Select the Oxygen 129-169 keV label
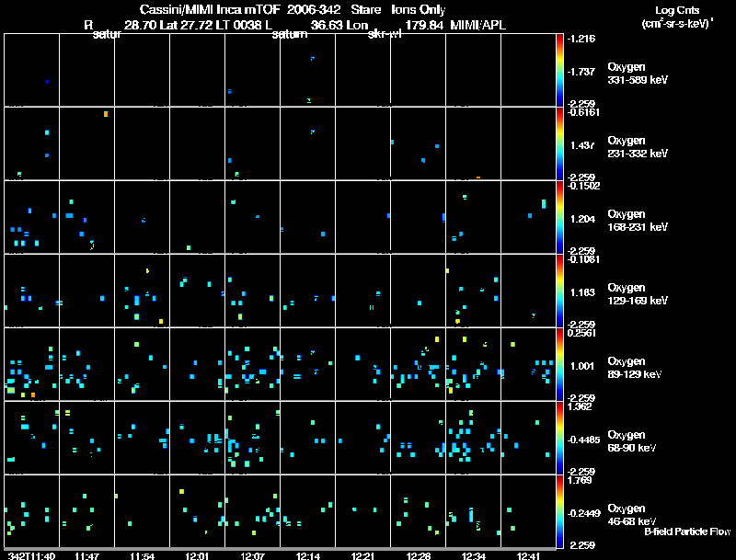 [x=638, y=294]
